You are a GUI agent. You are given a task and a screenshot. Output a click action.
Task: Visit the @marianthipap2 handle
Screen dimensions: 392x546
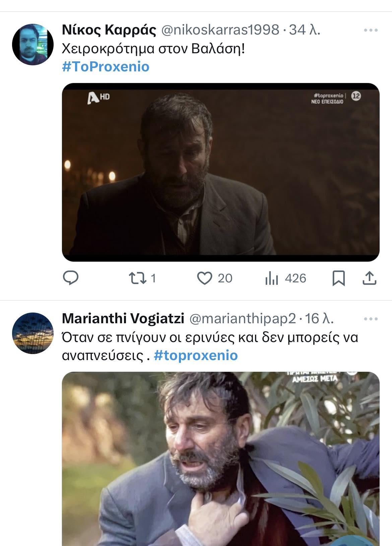click(243, 319)
